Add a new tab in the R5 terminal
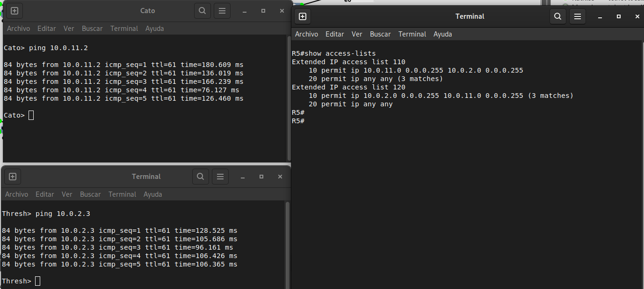This screenshot has height=289, width=644. pos(303,16)
